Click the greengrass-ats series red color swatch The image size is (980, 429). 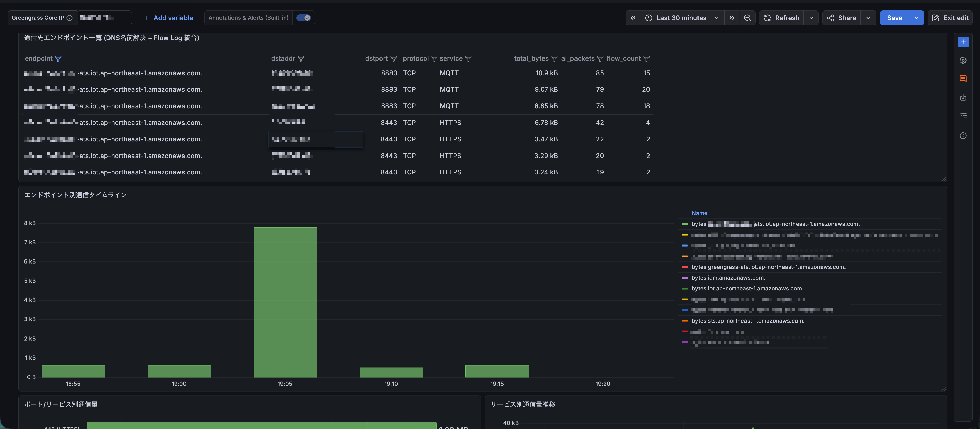point(685,267)
